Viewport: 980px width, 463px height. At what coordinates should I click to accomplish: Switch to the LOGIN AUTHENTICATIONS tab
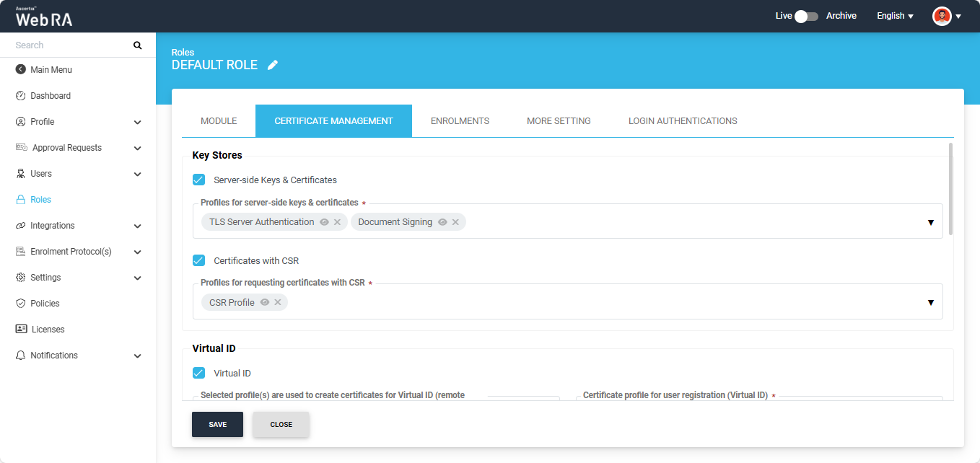click(x=683, y=121)
